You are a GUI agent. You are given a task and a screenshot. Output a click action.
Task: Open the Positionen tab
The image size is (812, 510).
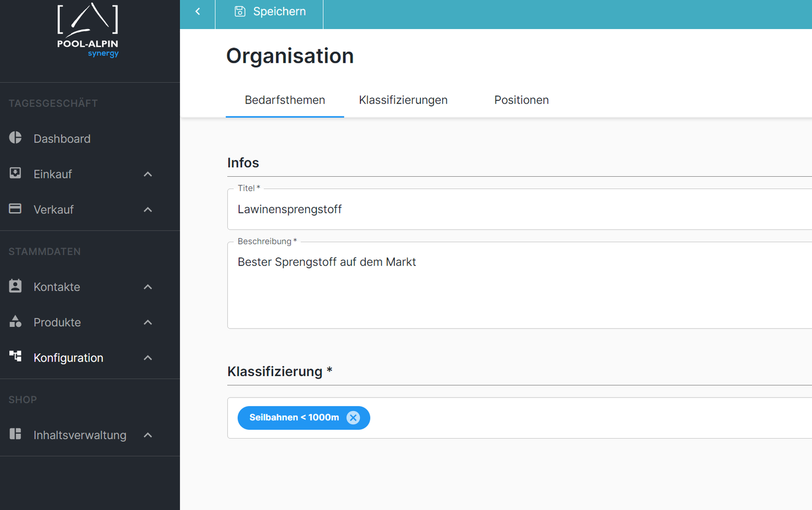pos(521,100)
